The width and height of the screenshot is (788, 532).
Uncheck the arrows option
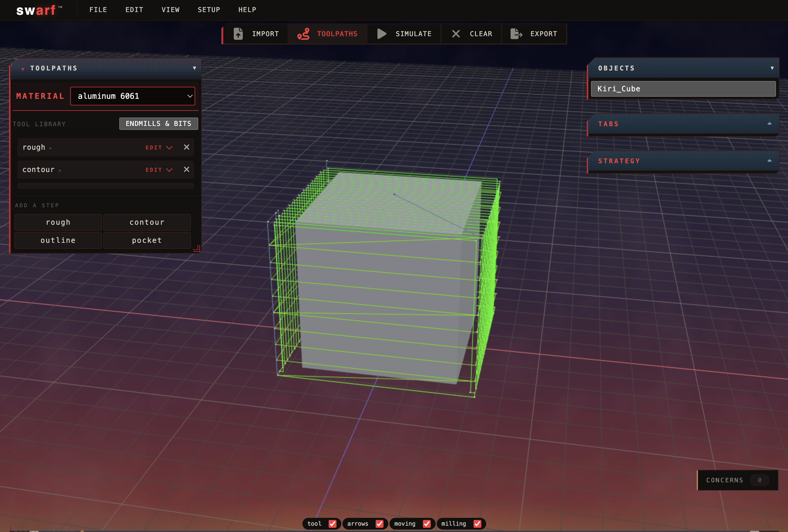click(x=380, y=524)
